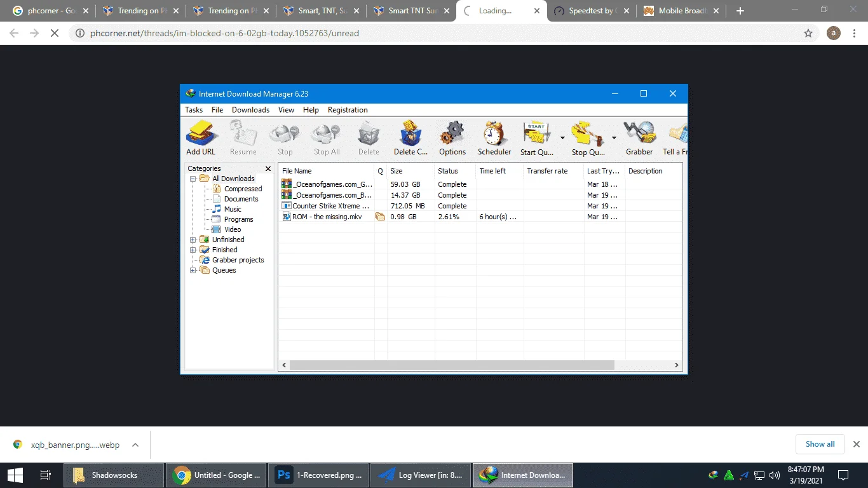The width and height of the screenshot is (868, 488).
Task: Expand the Unfinished category
Action: 193,240
